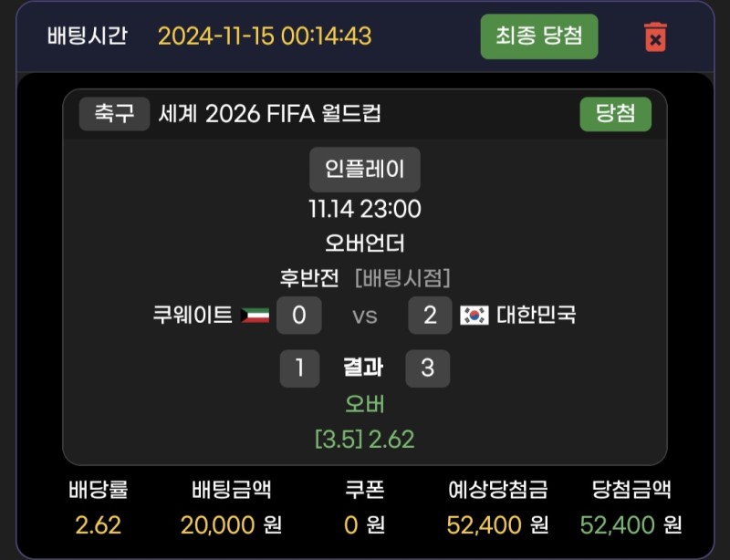Screen dimensions: 730x560
Task: Select the 축구 sport tag
Action: click(x=114, y=114)
